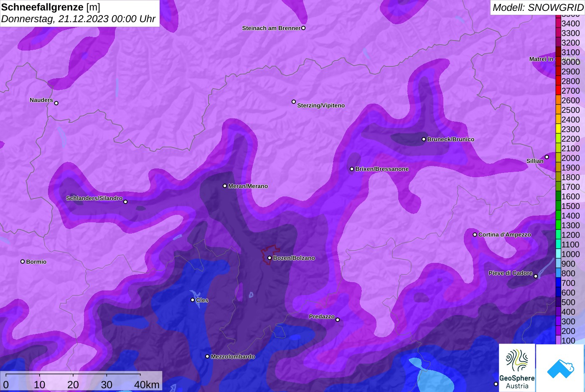585x392 pixels.
Task: Click the scale bar label '20'
Action: click(73, 384)
